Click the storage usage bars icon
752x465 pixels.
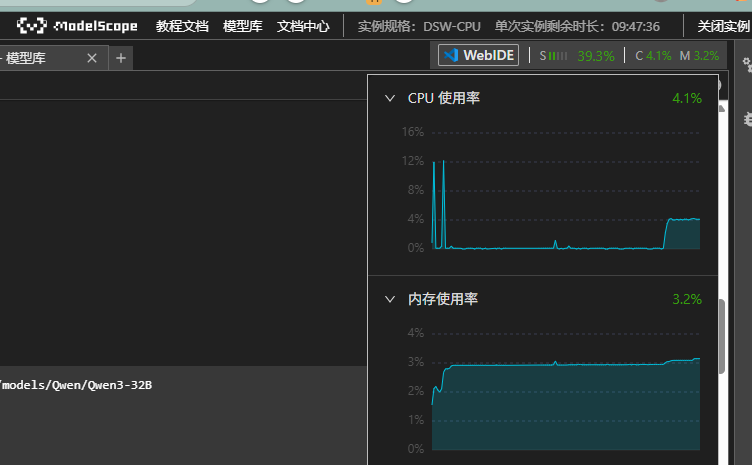tap(558, 56)
